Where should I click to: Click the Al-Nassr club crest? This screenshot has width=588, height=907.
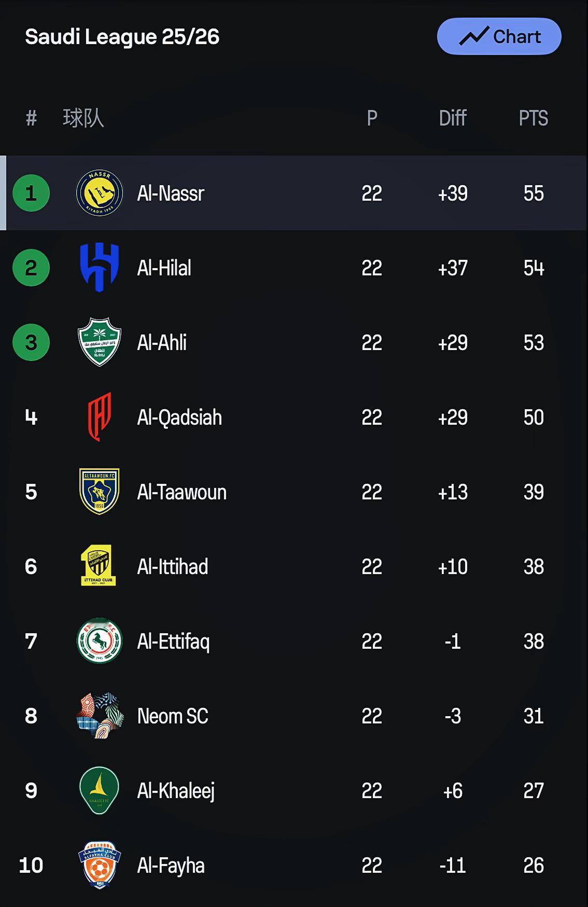coord(100,193)
